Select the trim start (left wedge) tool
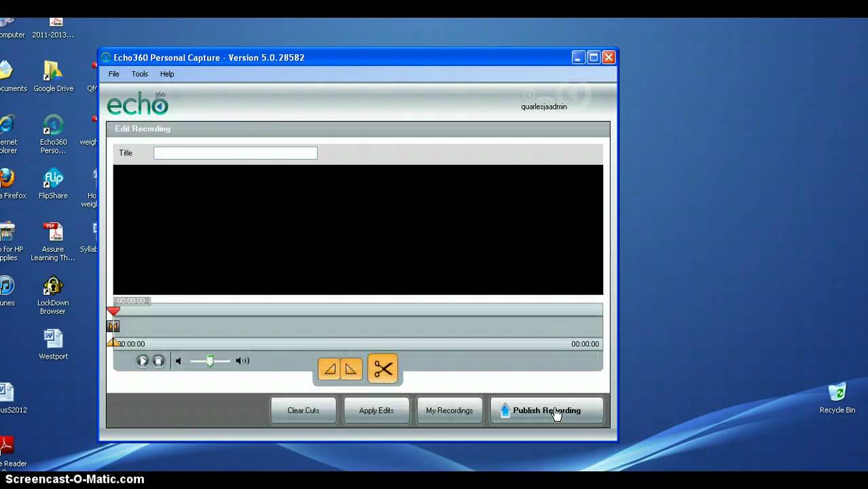Screen dimensions: 868x489 tap(329, 369)
